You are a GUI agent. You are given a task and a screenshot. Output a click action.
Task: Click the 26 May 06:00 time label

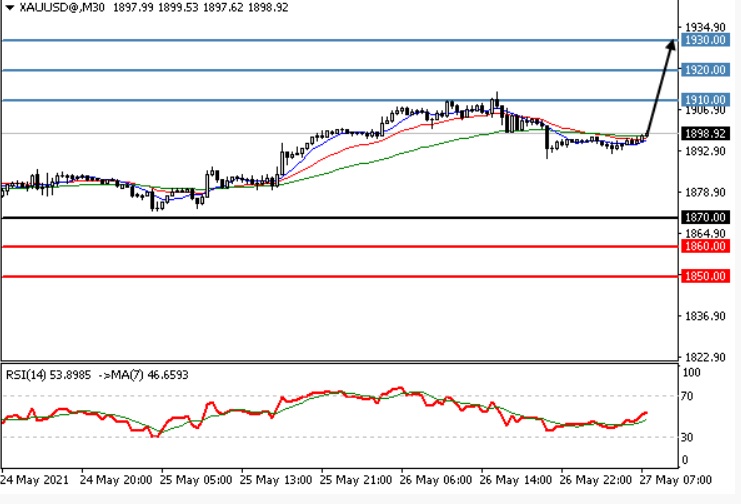coord(435,480)
